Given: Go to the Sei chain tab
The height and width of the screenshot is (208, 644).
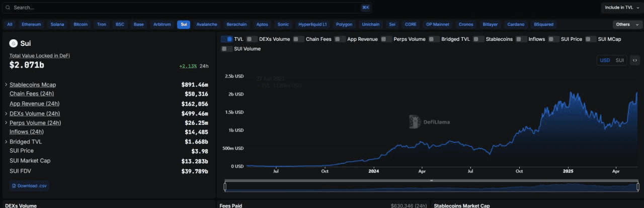Looking at the screenshot, I should point(392,24).
